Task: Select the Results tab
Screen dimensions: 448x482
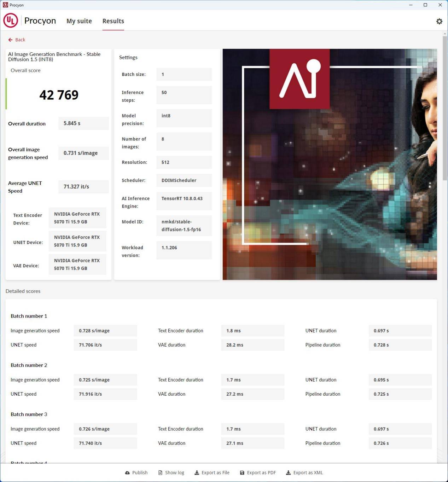Action: [113, 21]
